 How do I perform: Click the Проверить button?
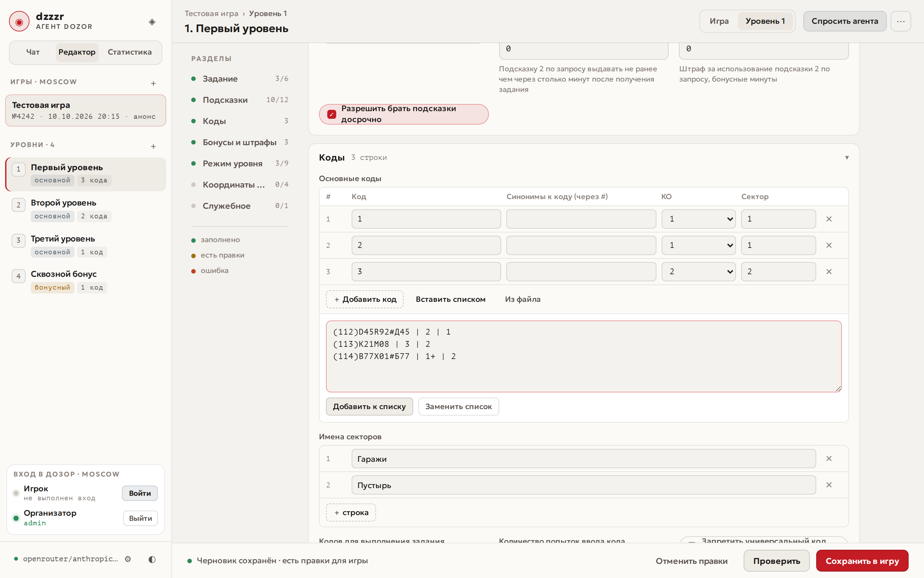776,561
